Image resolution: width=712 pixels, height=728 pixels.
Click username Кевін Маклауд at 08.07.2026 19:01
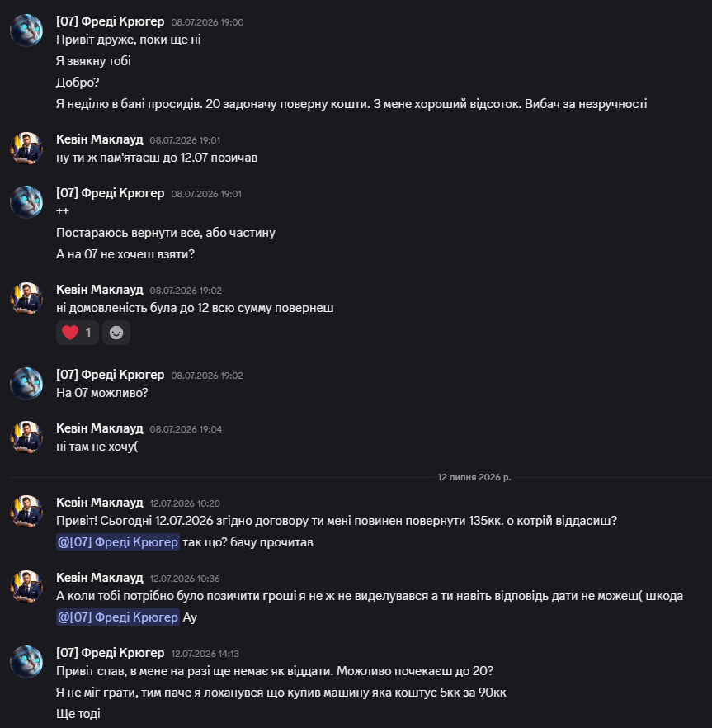[x=99, y=139]
